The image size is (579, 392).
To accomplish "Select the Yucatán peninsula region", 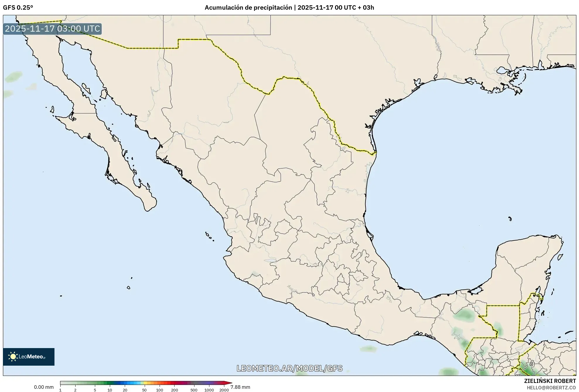I will coord(524,263).
